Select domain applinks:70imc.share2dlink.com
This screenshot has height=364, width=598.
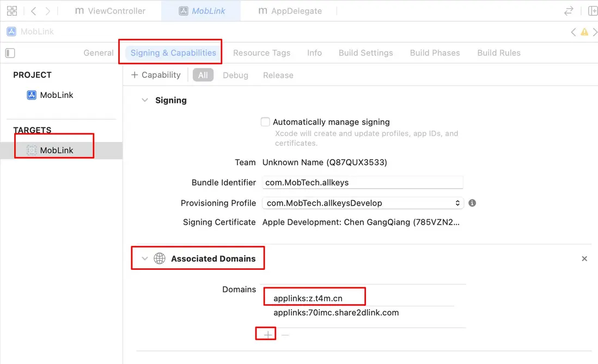(336, 313)
